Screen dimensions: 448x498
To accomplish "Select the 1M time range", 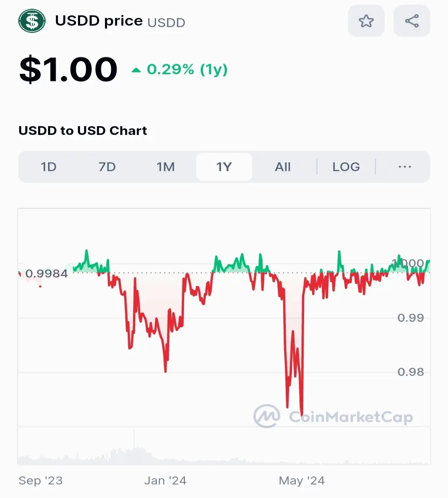I will pos(166,167).
